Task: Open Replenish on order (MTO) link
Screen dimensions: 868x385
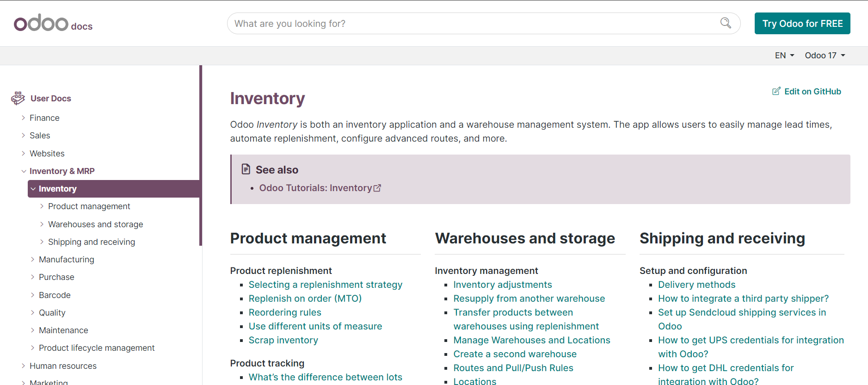Action: (305, 298)
